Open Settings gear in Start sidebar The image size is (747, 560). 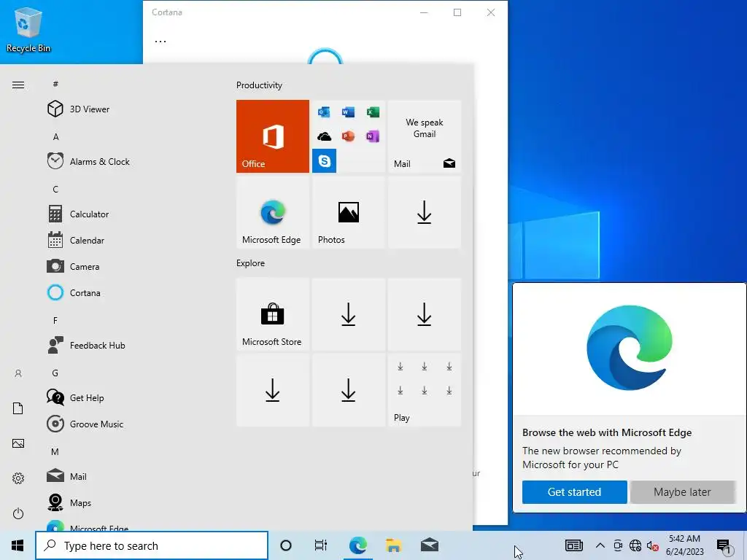(18, 478)
